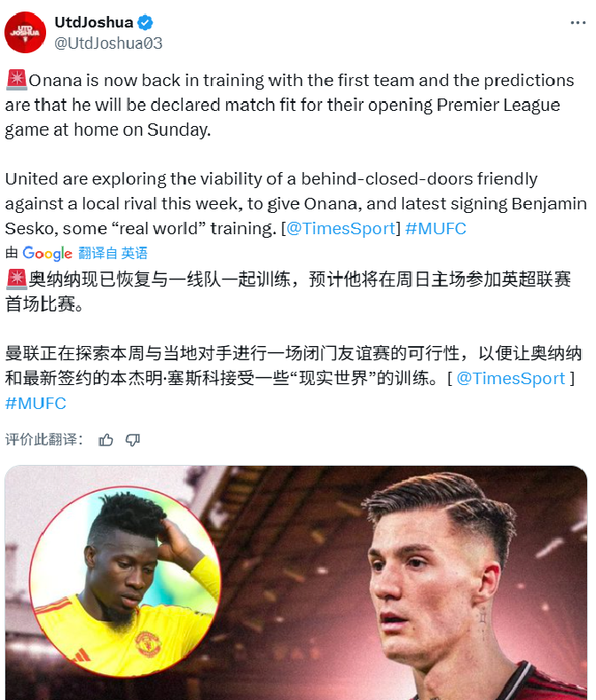Click the blue verified badge
The height and width of the screenshot is (700, 596).
(x=145, y=22)
